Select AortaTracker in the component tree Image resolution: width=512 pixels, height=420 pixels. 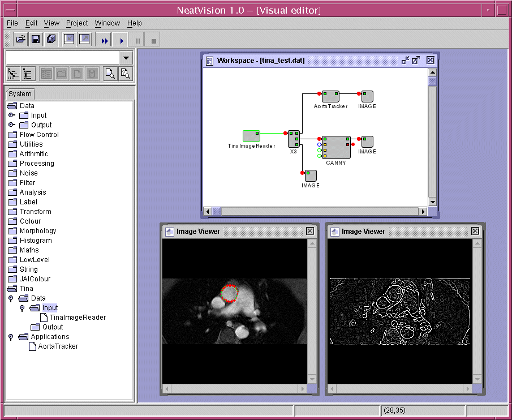(x=58, y=346)
